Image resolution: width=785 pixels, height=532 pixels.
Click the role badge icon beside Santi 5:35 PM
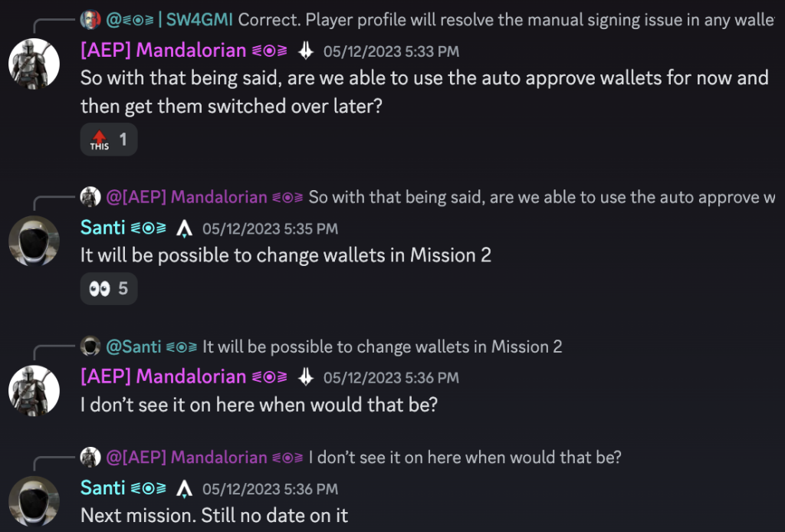184,228
